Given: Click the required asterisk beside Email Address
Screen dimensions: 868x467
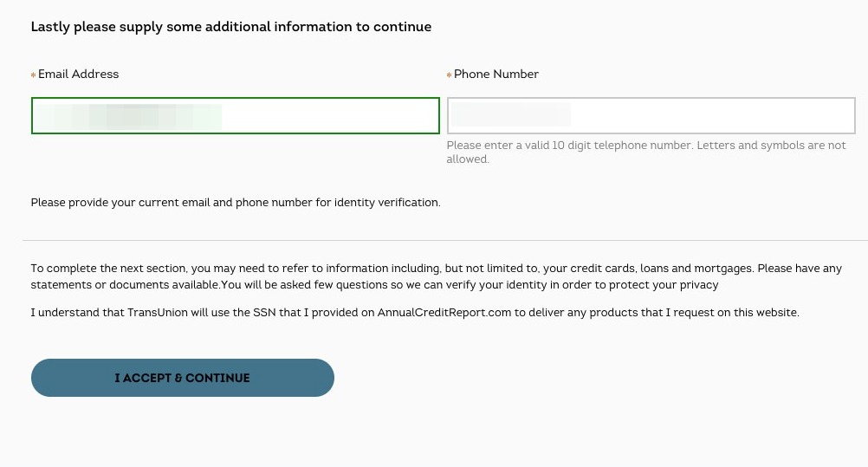Looking at the screenshot, I should pyautogui.click(x=34, y=75).
